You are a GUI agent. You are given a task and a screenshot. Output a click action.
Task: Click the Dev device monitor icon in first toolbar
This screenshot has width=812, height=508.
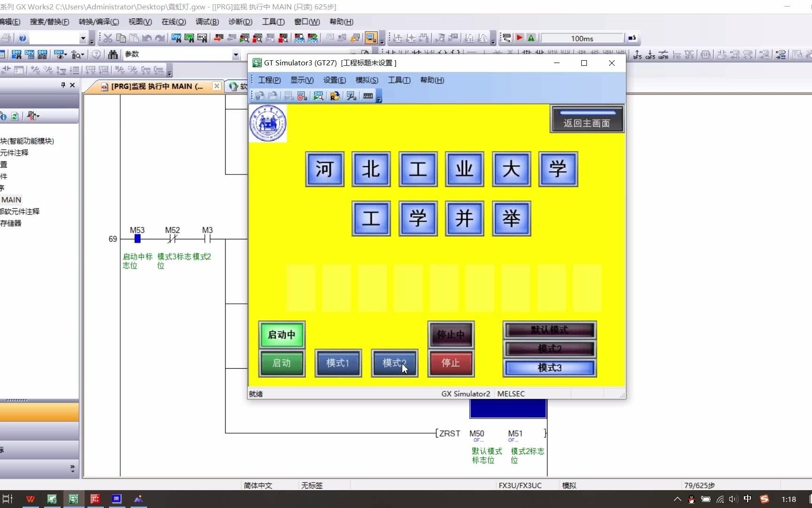pos(176,38)
